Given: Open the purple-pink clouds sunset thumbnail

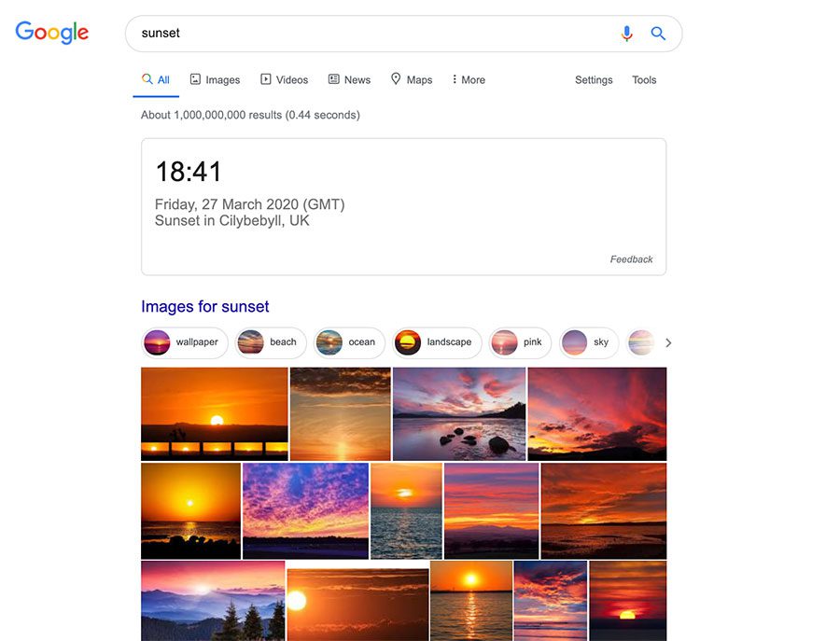Looking at the screenshot, I should tap(305, 510).
